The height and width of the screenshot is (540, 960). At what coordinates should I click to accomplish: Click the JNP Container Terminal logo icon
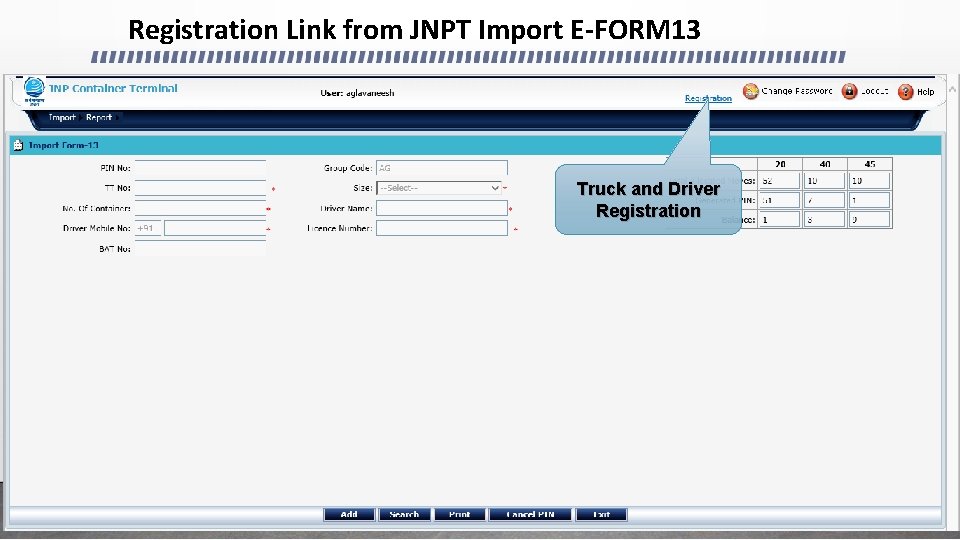point(34,91)
